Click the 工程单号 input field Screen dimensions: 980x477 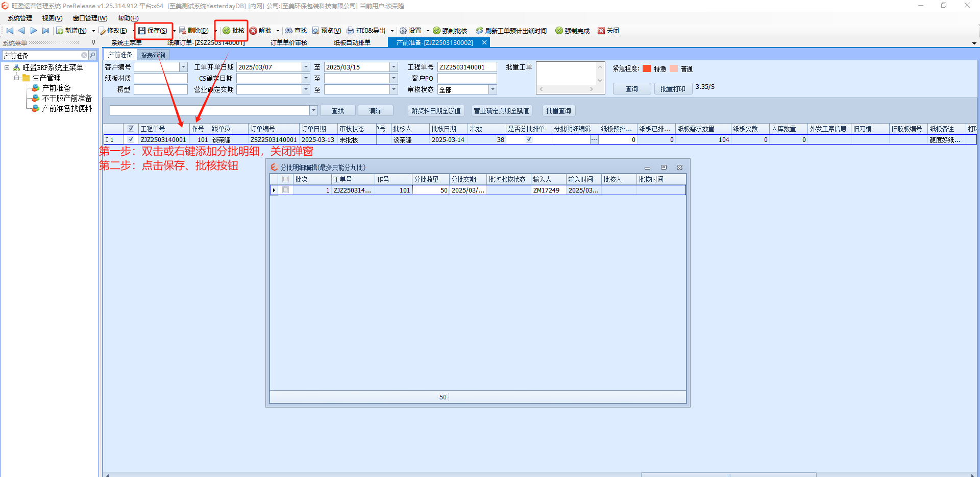(x=467, y=67)
